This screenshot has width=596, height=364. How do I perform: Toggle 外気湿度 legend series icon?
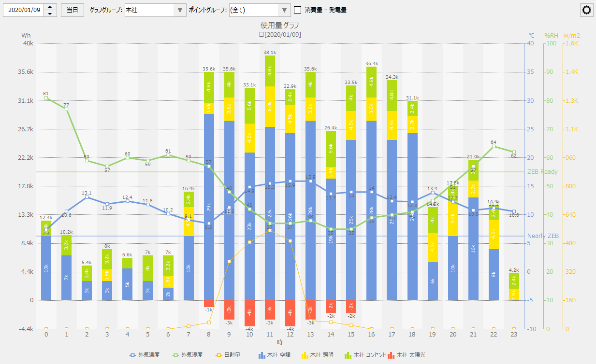[x=175, y=355]
